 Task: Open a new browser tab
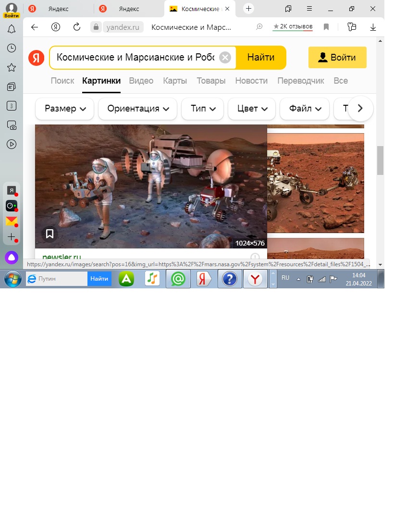pos(248,9)
